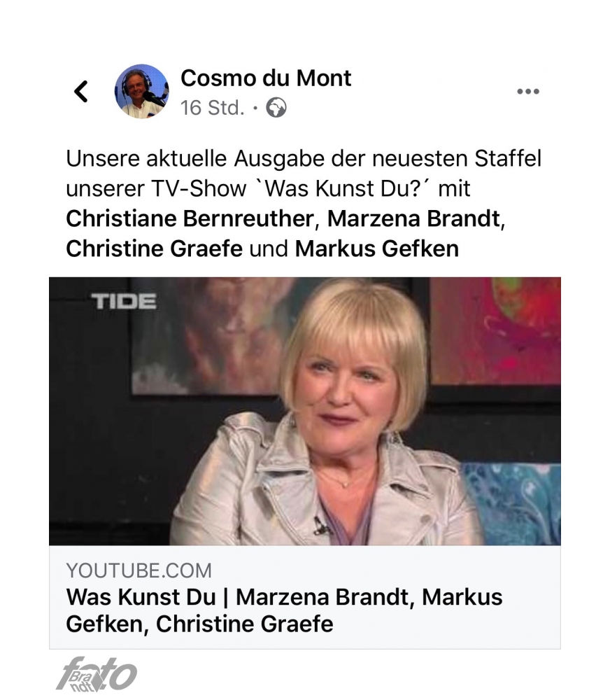Open the three-dot post options menu
Screen dimensions: 610x700
point(528,92)
